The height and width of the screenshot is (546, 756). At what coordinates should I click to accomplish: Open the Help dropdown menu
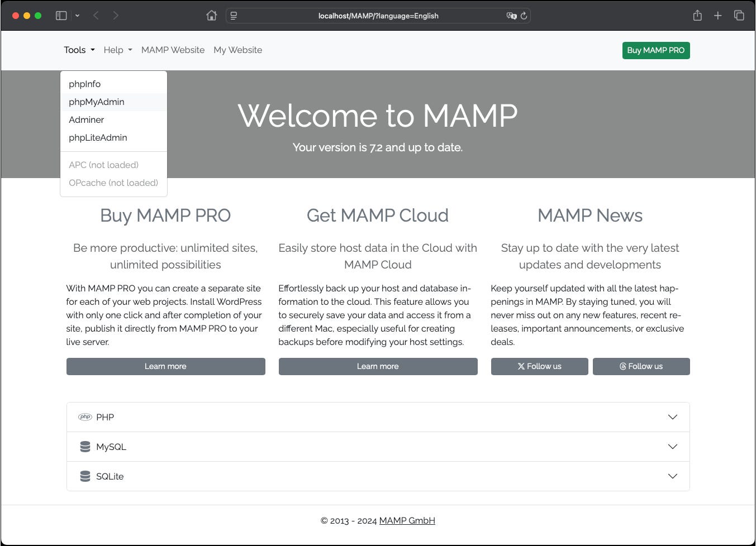point(118,50)
